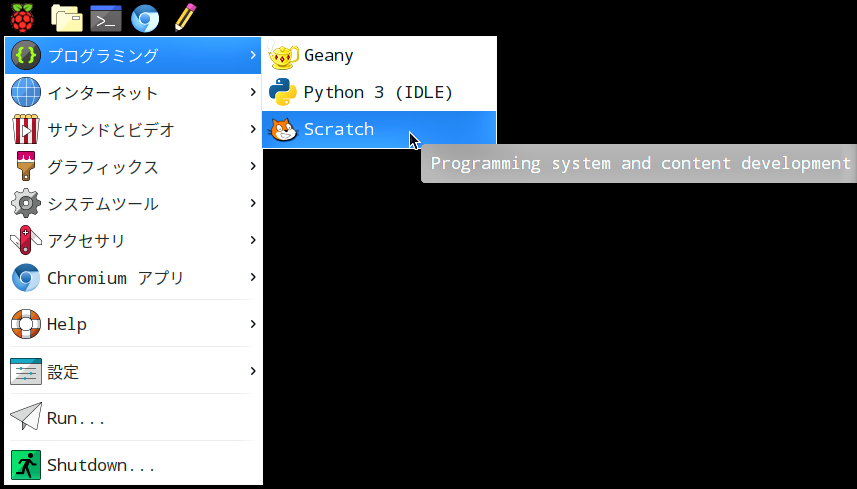Click the Python snake logo icon
Screen dimensions: 857x489
[x=284, y=92]
